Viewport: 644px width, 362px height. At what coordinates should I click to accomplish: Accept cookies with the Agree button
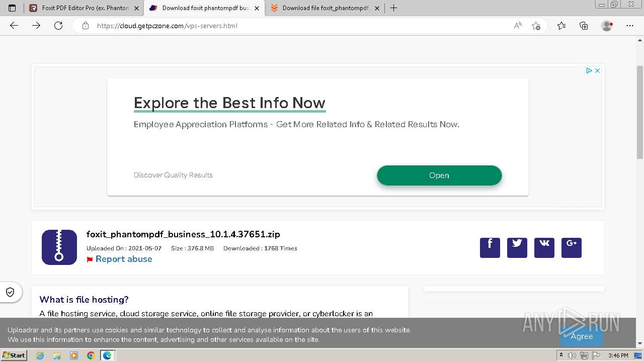tap(582, 336)
